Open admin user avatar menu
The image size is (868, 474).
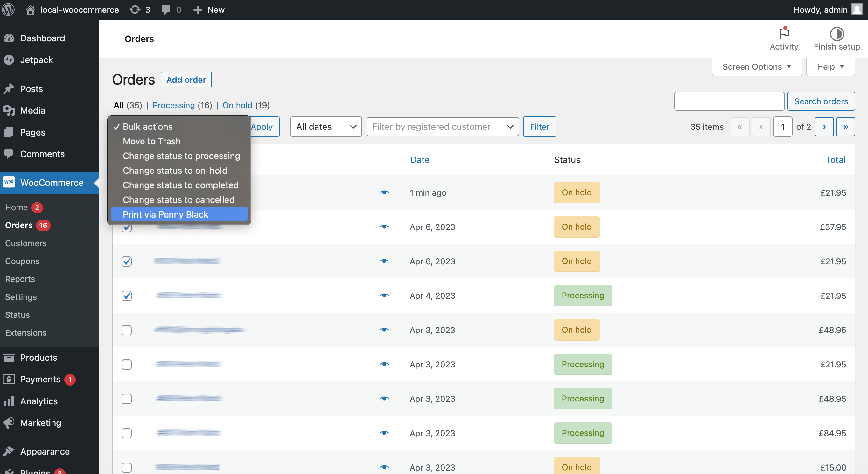click(x=857, y=10)
